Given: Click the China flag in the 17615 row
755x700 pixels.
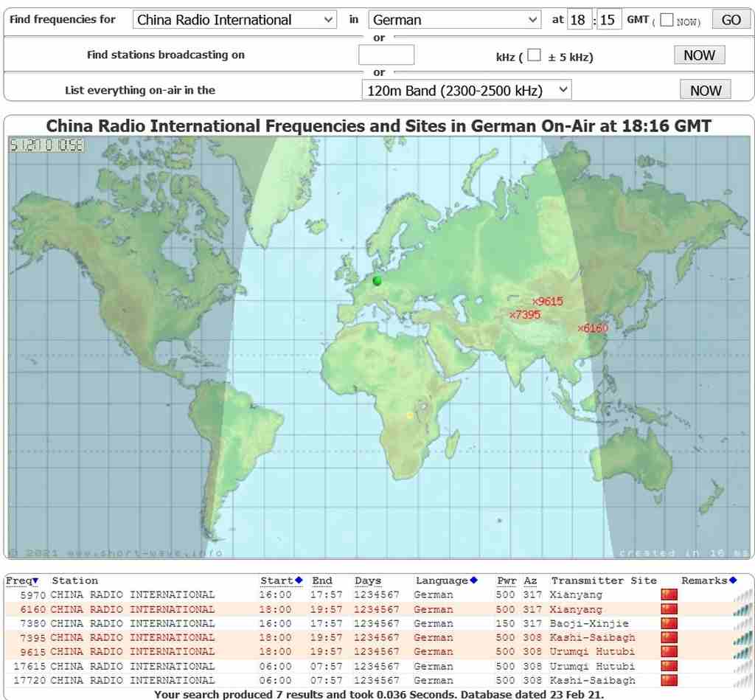Looking at the screenshot, I should point(669,666).
